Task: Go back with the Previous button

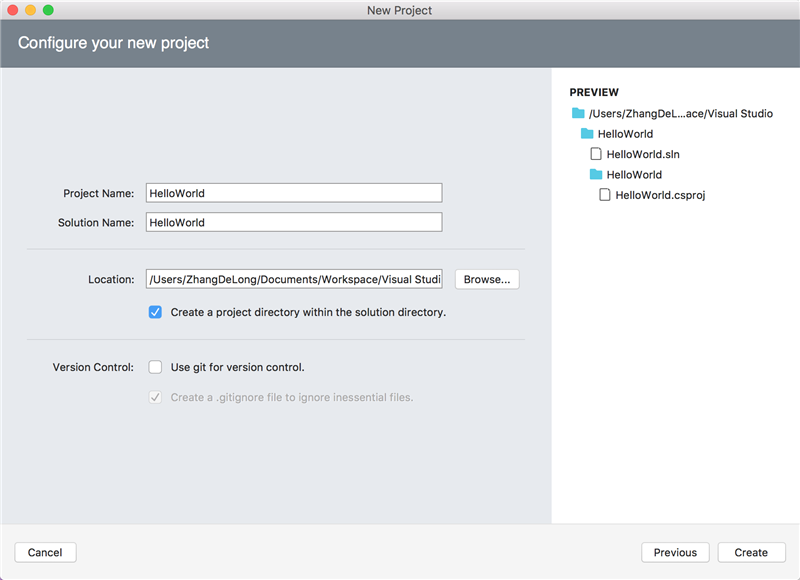Action: [x=675, y=552]
